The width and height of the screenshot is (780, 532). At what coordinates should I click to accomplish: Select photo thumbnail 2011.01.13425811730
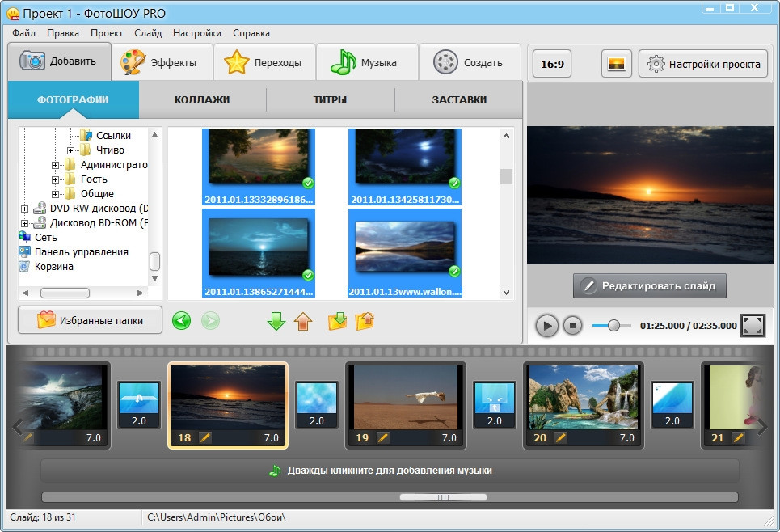click(405, 167)
